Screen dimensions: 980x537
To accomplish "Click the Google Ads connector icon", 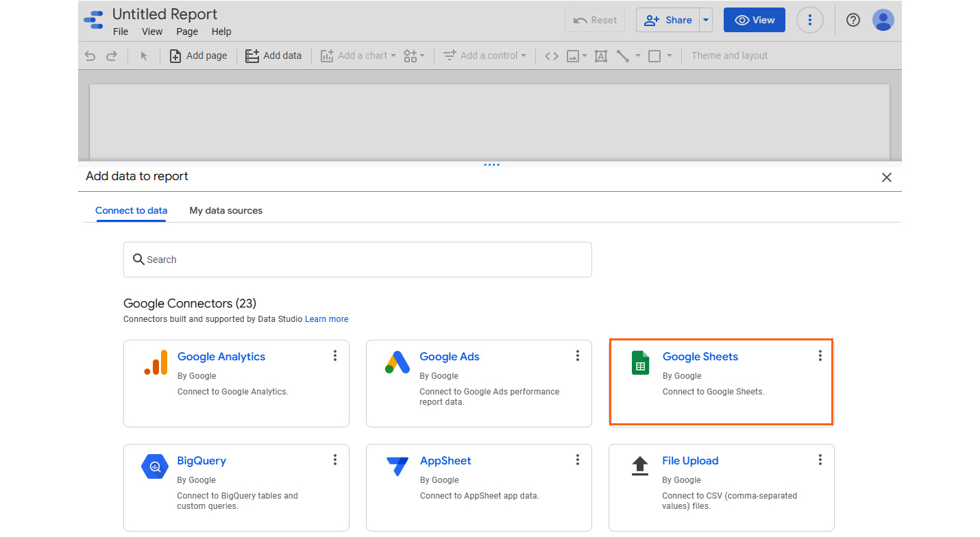I will click(397, 362).
